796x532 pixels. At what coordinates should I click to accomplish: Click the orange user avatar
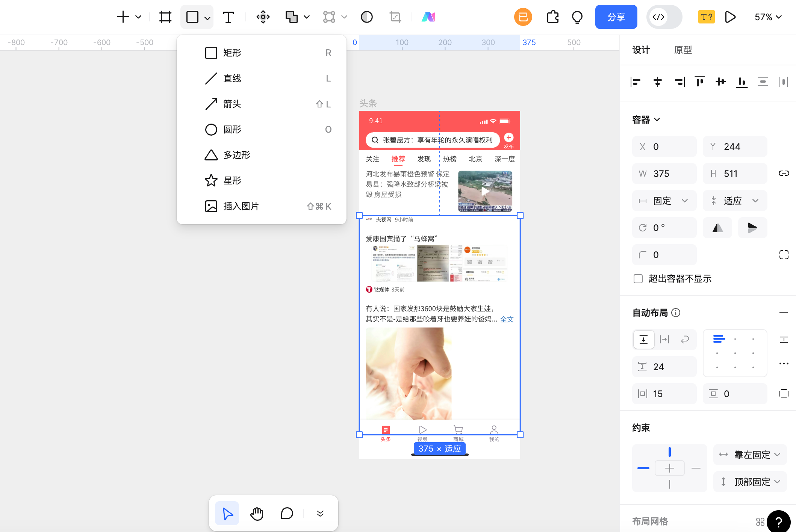(x=523, y=17)
